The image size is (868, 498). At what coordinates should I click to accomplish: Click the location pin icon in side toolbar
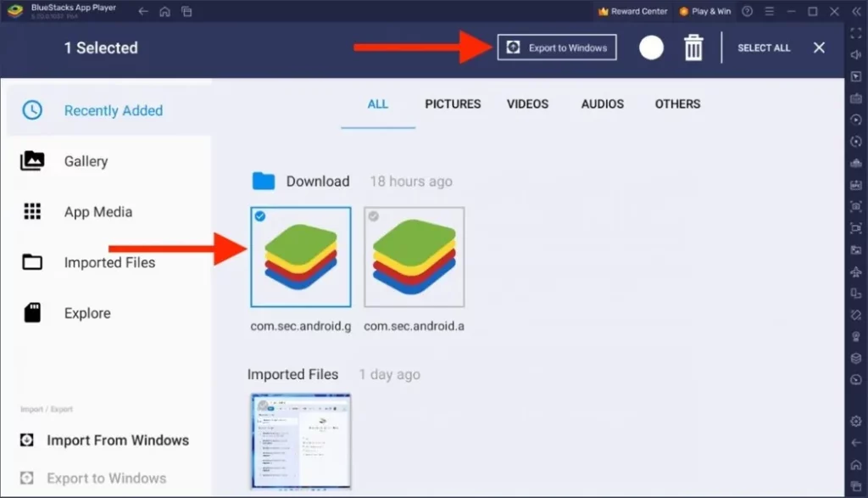coord(856,336)
